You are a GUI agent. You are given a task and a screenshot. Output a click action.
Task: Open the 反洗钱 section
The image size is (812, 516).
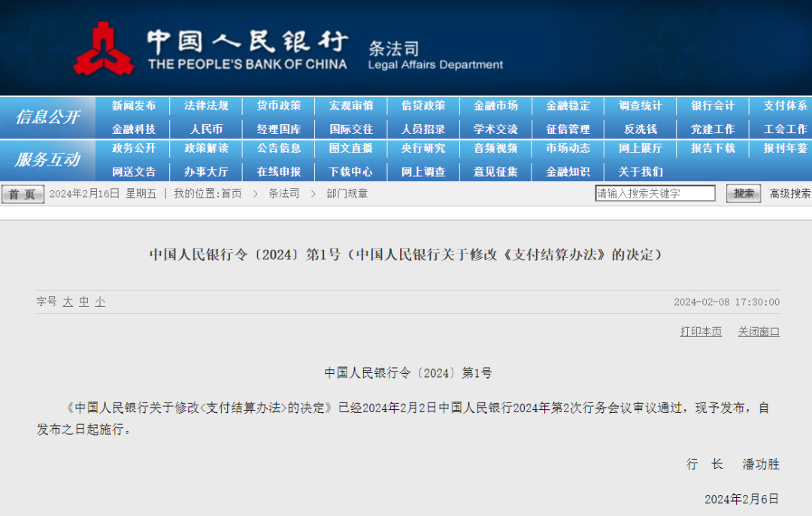click(x=640, y=129)
